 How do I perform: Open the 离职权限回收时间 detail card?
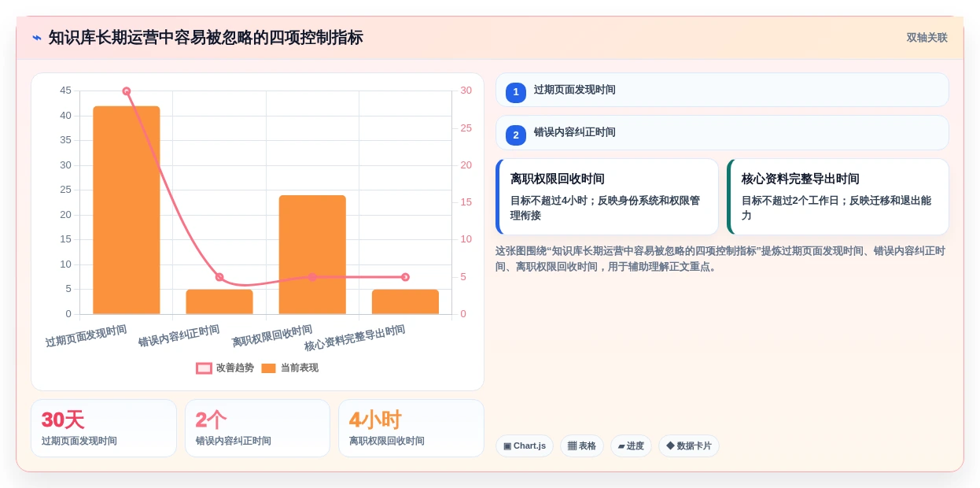pyautogui.click(x=607, y=197)
